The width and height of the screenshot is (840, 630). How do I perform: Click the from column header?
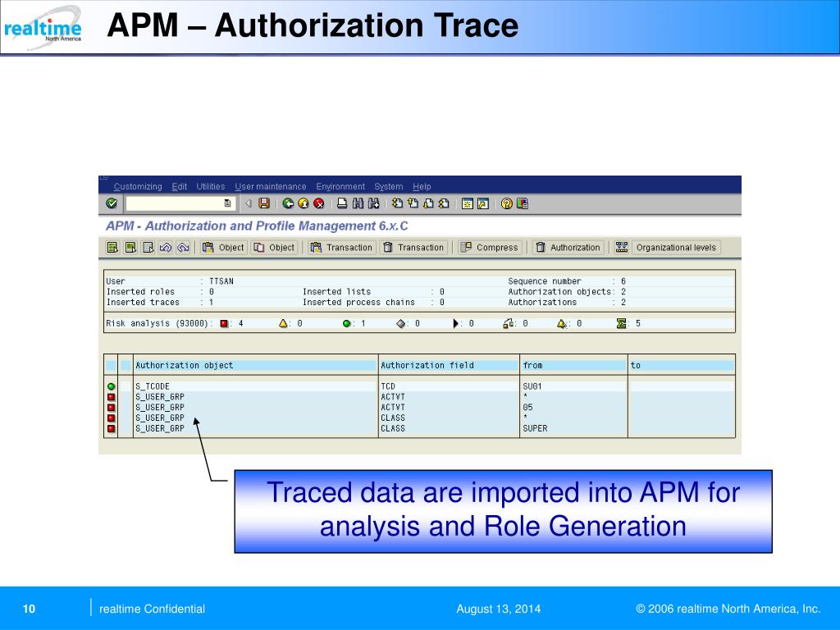coord(573,365)
